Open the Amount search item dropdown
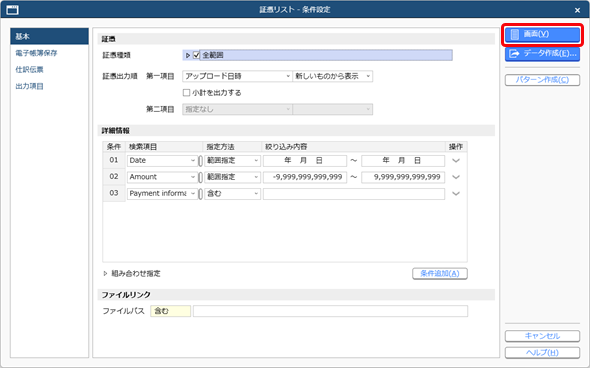This screenshot has width=590, height=368. tap(162, 177)
